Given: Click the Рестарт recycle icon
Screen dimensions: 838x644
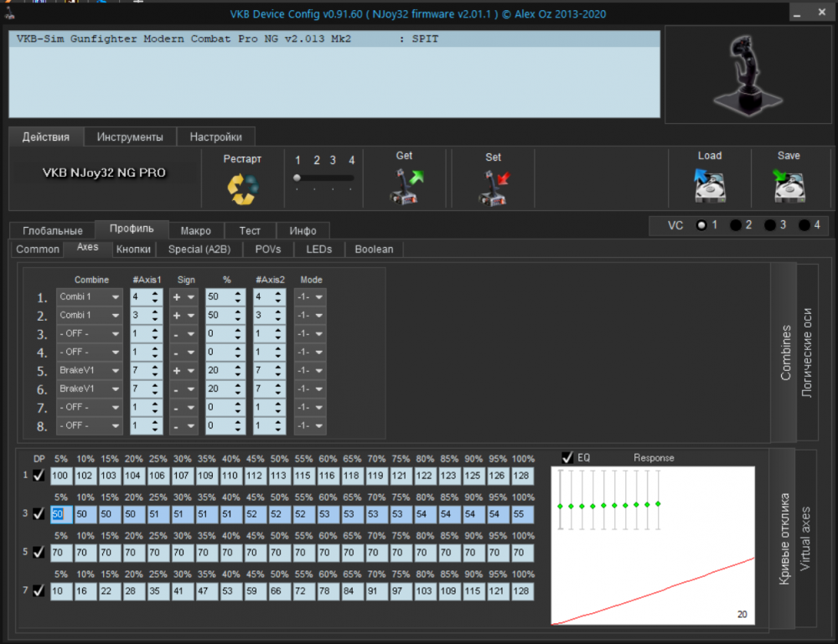Looking at the screenshot, I should 242,188.
